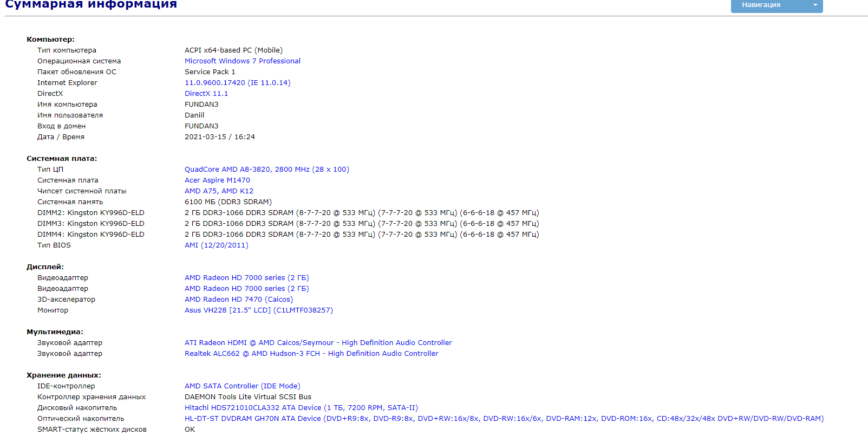Select the OK SMART status value
This screenshot has width=868, height=442.
pyautogui.click(x=190, y=430)
